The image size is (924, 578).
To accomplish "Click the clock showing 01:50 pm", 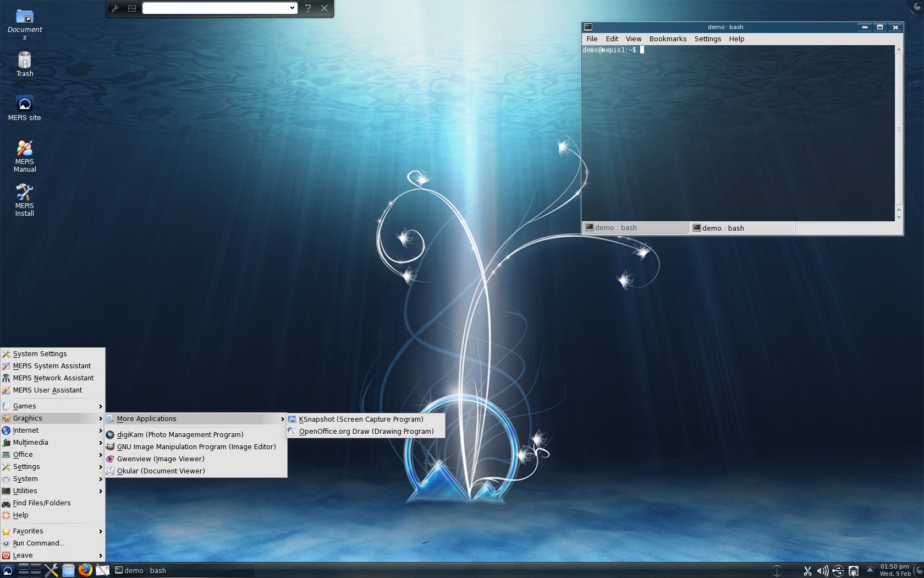I will coord(895,570).
